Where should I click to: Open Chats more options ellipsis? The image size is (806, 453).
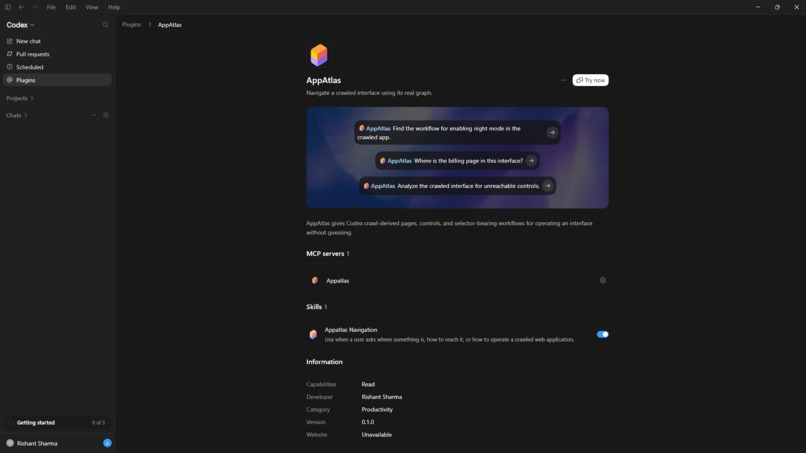point(94,115)
